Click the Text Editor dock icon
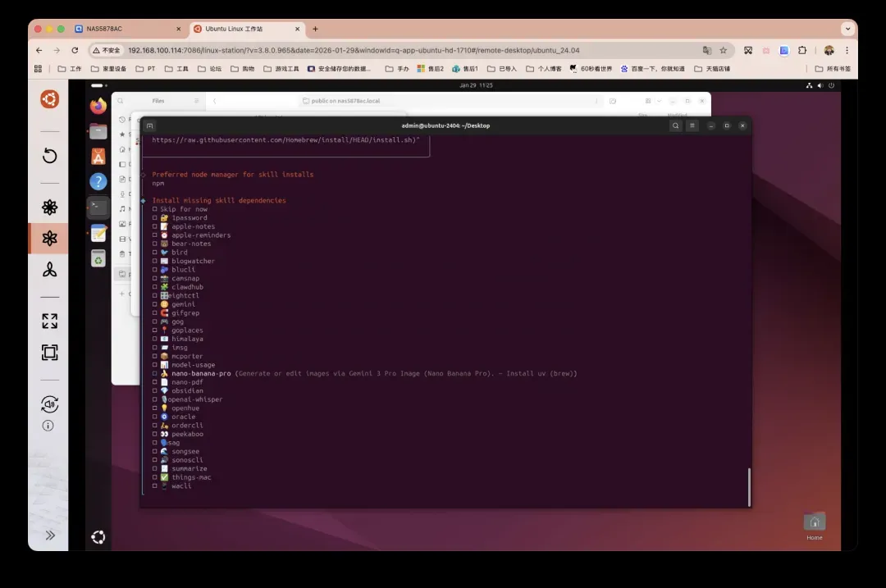The width and height of the screenshot is (886, 588). (x=98, y=233)
